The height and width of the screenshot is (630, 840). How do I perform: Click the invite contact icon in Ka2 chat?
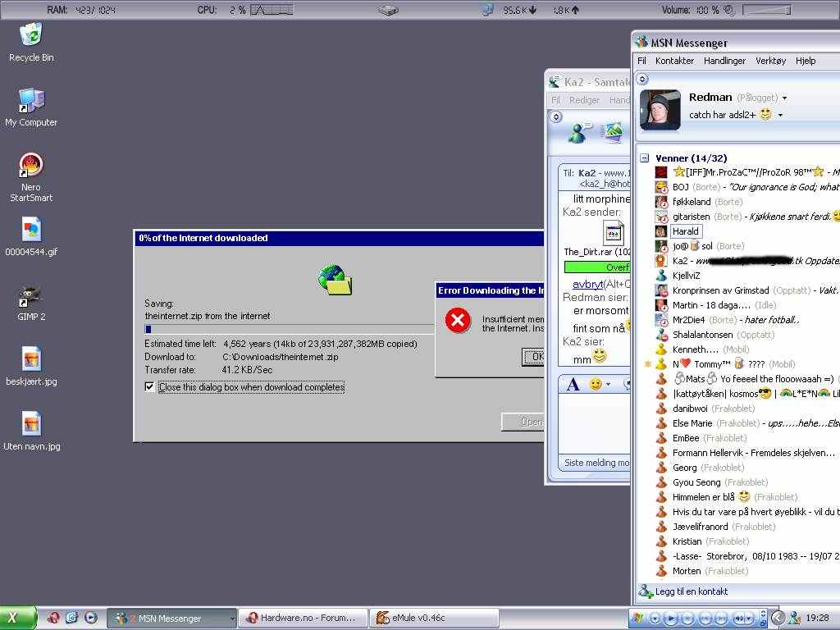578,133
